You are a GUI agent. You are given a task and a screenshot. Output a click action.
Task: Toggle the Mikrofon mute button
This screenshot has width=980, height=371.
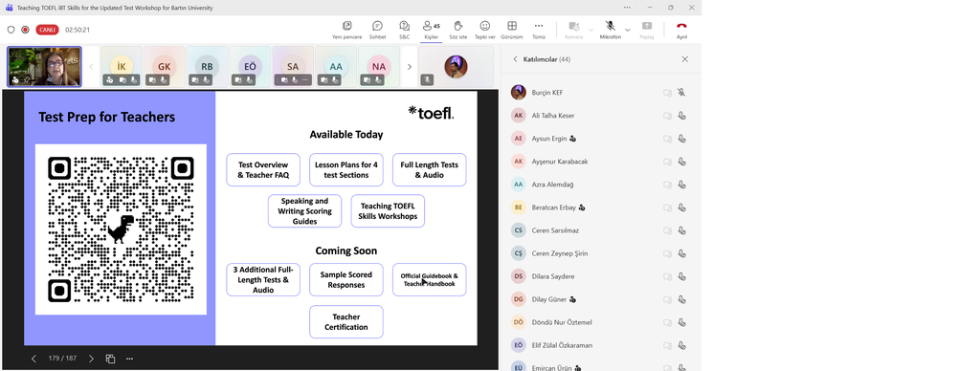click(x=610, y=30)
